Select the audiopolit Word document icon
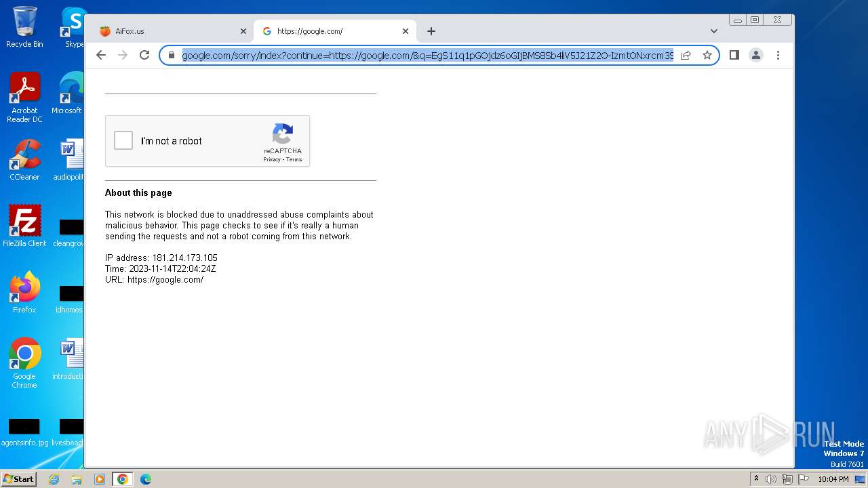Screen dimensions: 868x488 70,160
